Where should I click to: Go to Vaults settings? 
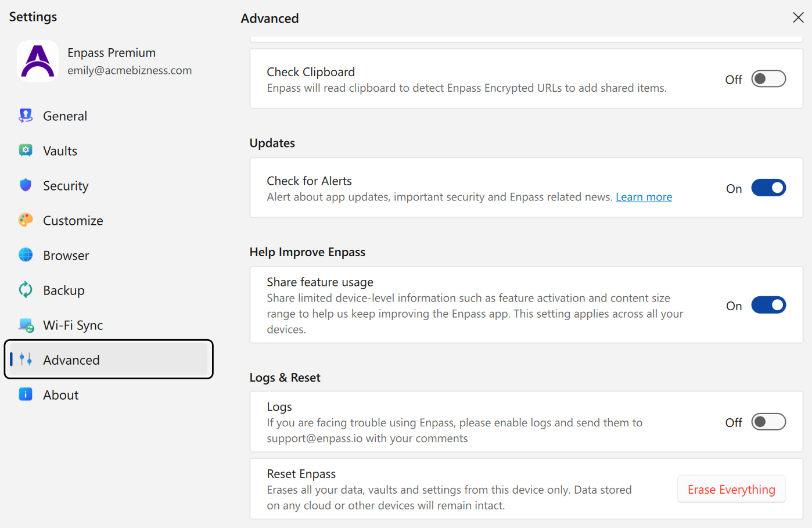109,151
